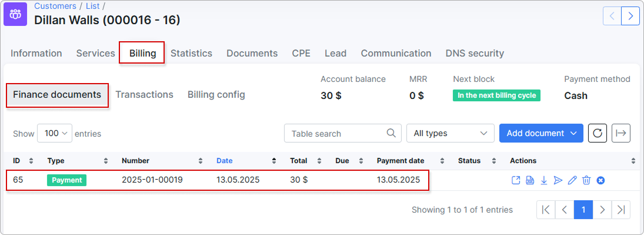Click the Customers breadcrumb link
Image resolution: width=644 pixels, height=235 pixels.
(55, 6)
